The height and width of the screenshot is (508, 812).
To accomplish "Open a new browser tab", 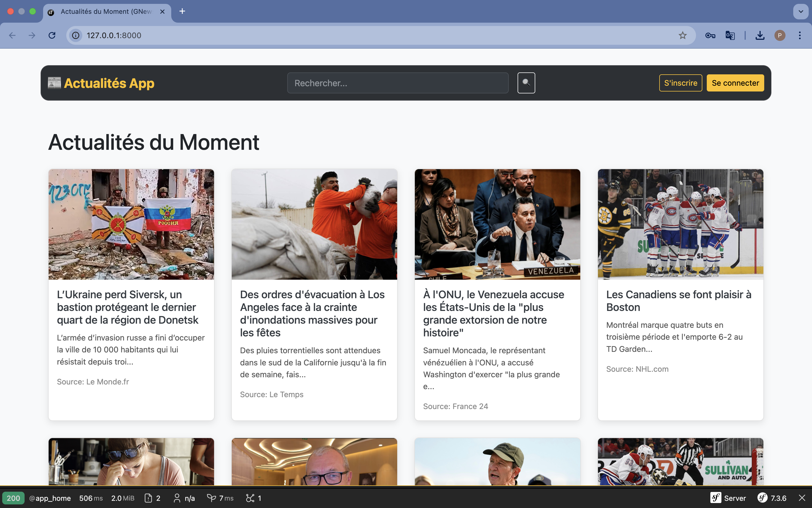I will click(x=182, y=11).
